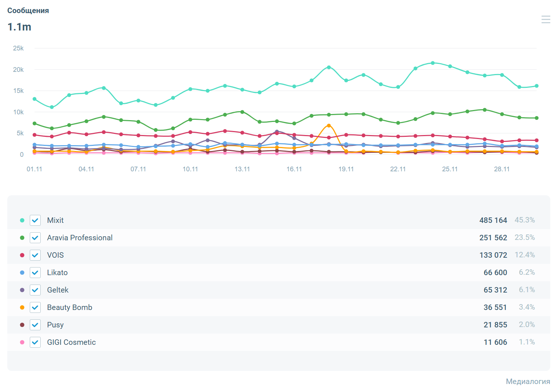
Task: Select the Aravia Professional legend label
Action: [80, 238]
